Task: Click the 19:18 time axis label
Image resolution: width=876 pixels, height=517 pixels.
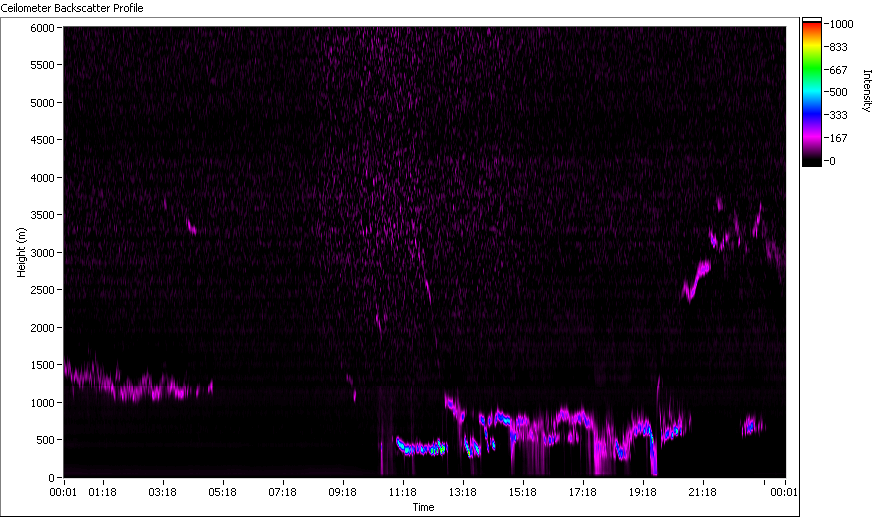Action: (642, 492)
